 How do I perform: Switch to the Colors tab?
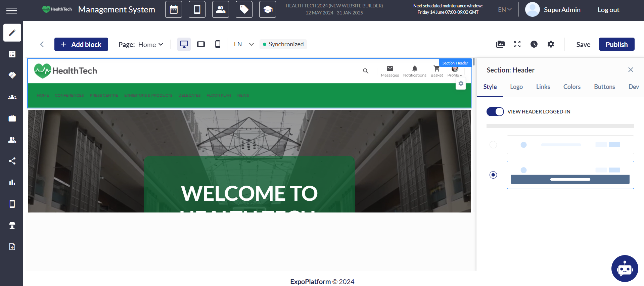pyautogui.click(x=572, y=87)
